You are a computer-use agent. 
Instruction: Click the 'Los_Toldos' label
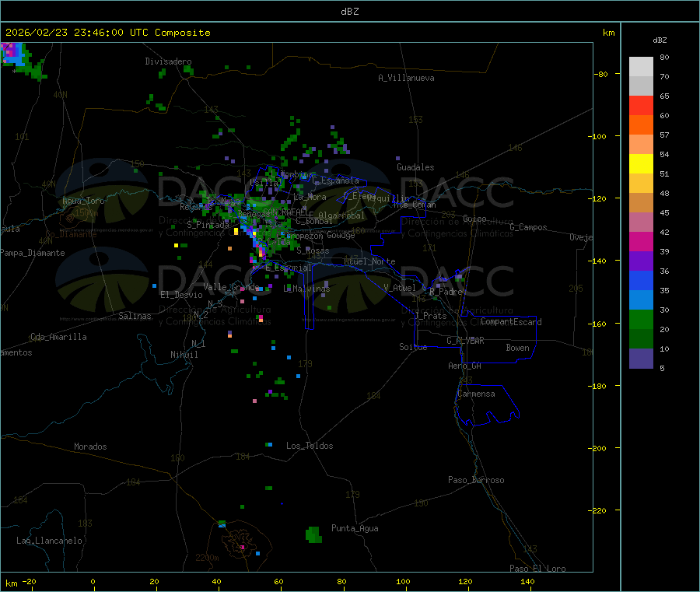pyautogui.click(x=310, y=446)
